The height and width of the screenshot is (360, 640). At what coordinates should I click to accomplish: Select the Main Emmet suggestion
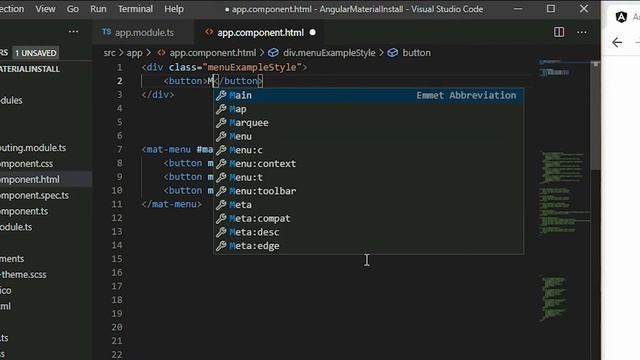click(x=368, y=95)
